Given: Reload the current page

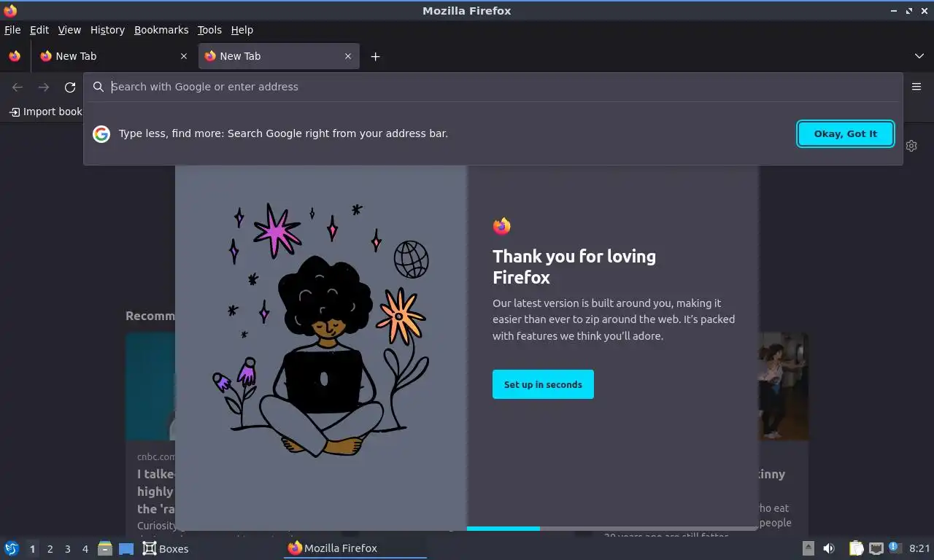Looking at the screenshot, I should (70, 87).
